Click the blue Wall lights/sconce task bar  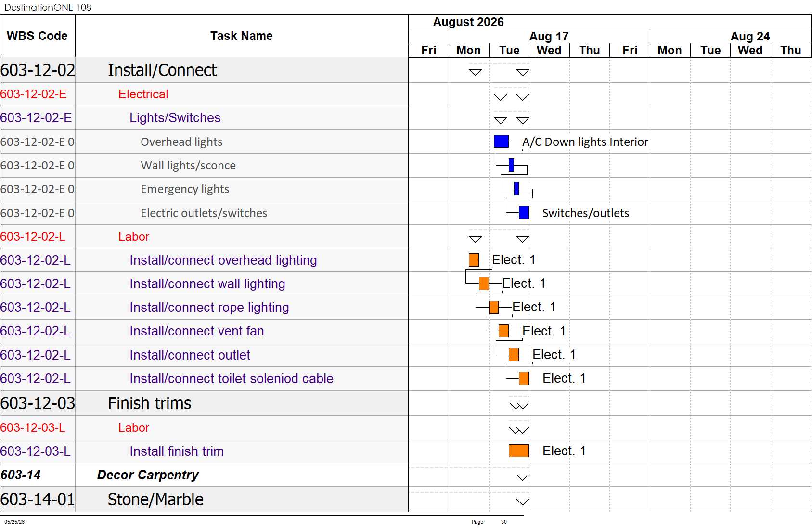511,165
